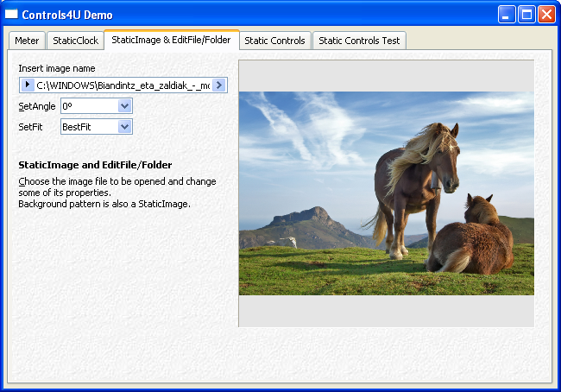This screenshot has height=392, width=561.
Task: Close the Controls4U Demo window
Action: [546, 15]
